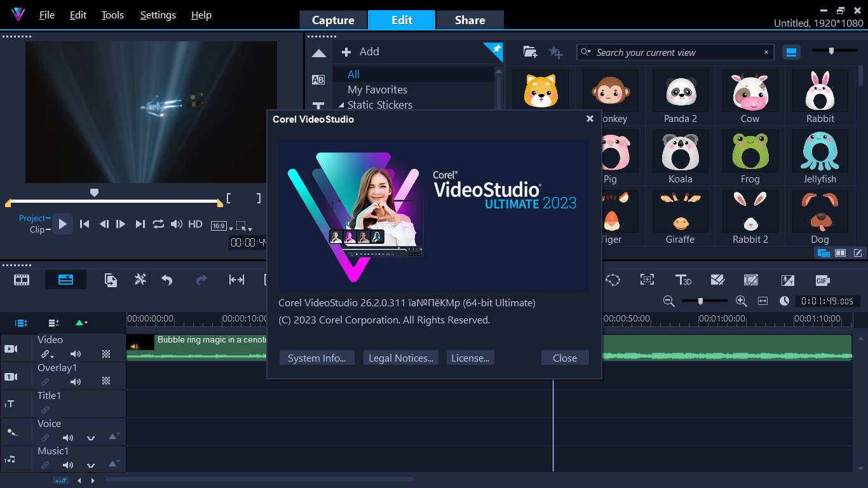Toggle HD preview mode

(x=195, y=224)
